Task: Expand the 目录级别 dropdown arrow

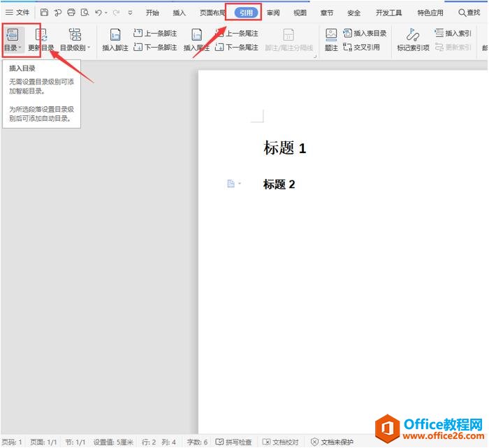Action: tap(89, 48)
